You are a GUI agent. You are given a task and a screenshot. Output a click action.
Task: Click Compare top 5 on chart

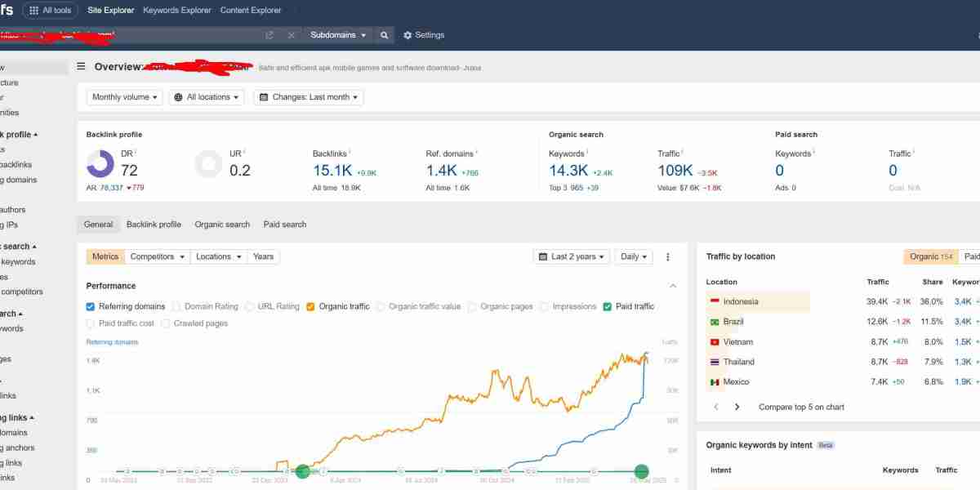[801, 407]
